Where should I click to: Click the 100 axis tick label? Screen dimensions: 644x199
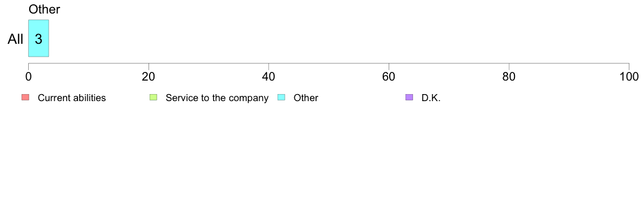(629, 77)
